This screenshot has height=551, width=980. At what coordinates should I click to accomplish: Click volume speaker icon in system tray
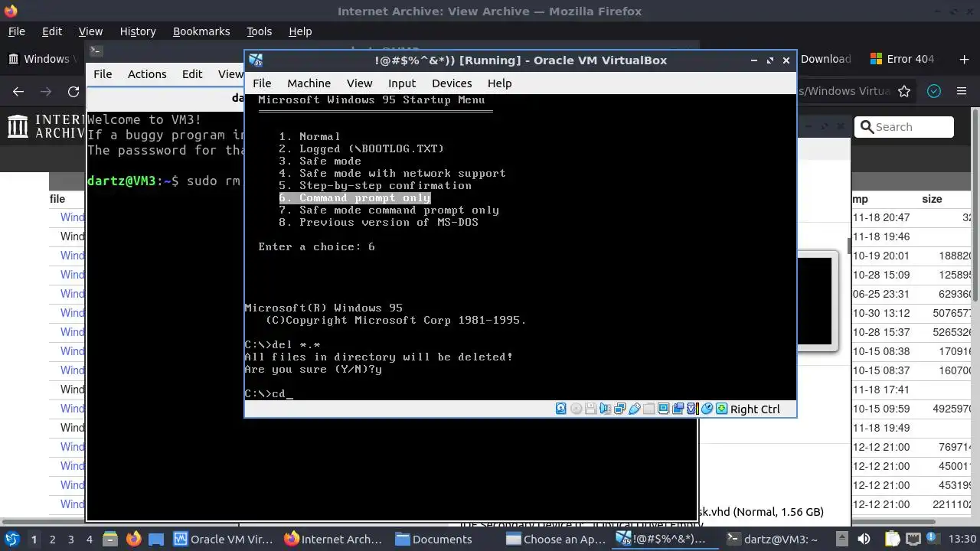point(864,540)
